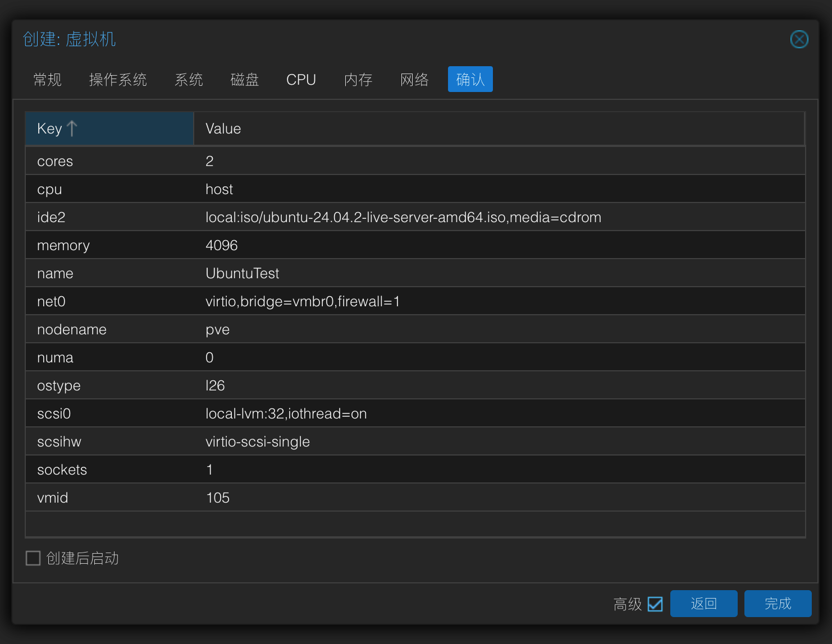Close the Create VM dialog
Screen dimensions: 832x644
799,39
